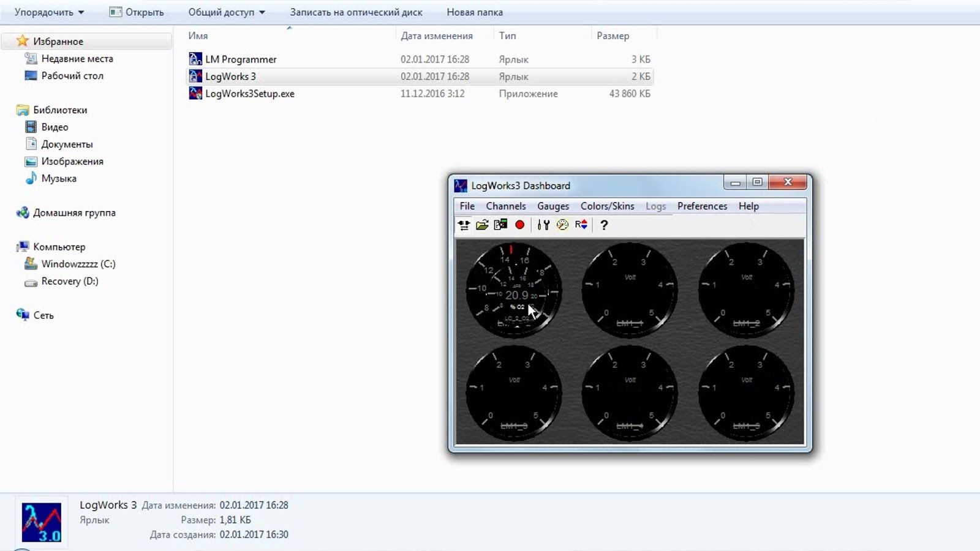Select Рабочий стол in sidebar

pyautogui.click(x=72, y=76)
